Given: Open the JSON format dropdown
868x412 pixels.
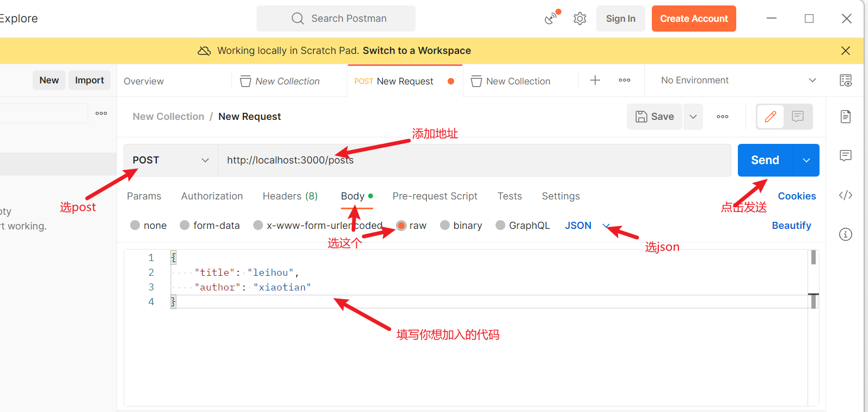Looking at the screenshot, I should (587, 226).
